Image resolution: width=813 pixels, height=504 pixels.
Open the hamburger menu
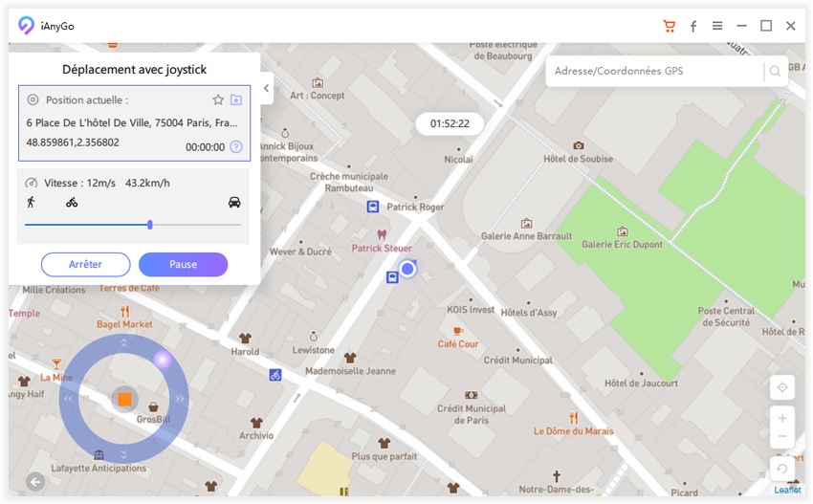tap(717, 26)
